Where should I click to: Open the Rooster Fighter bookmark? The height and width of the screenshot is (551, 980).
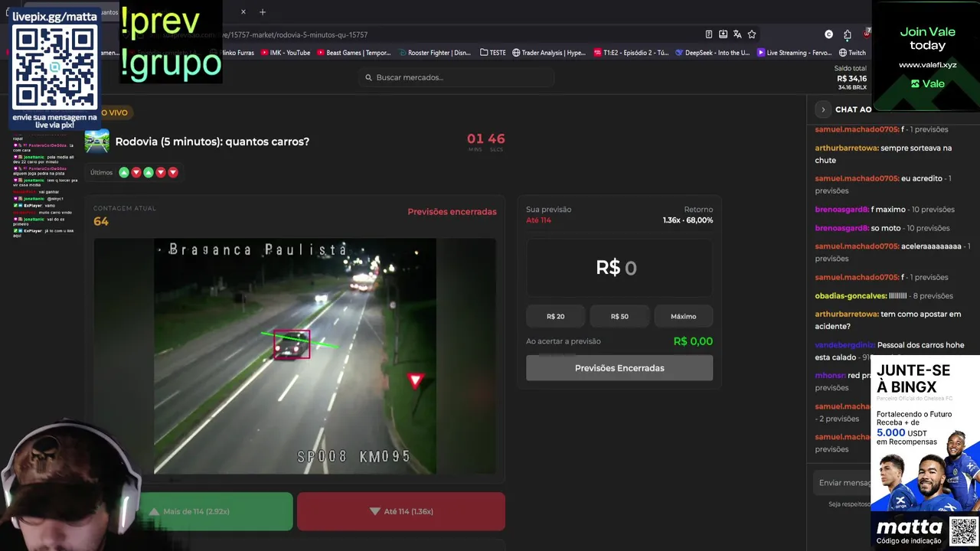433,53
